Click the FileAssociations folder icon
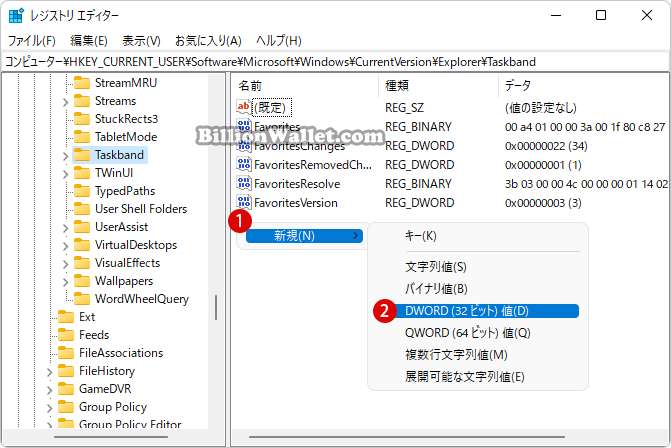This screenshot has height=448, width=671. [66, 353]
